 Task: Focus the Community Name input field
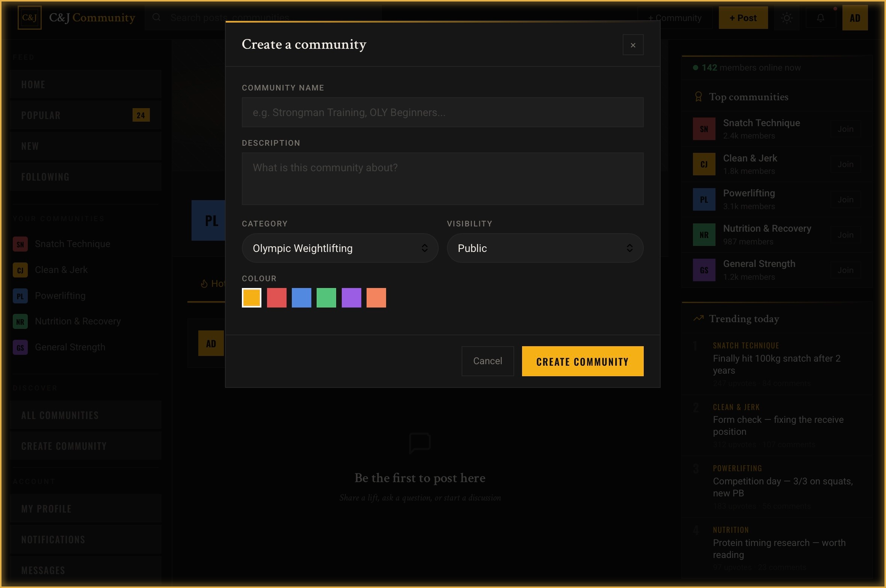[x=442, y=112]
